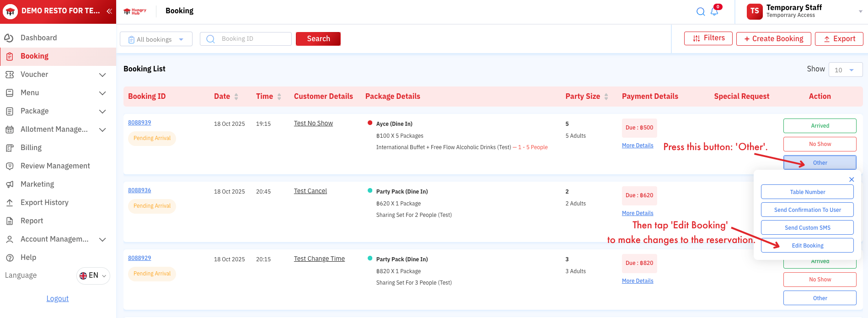Click Other for booking 8088929
This screenshot has width=868, height=318.
[820, 298]
